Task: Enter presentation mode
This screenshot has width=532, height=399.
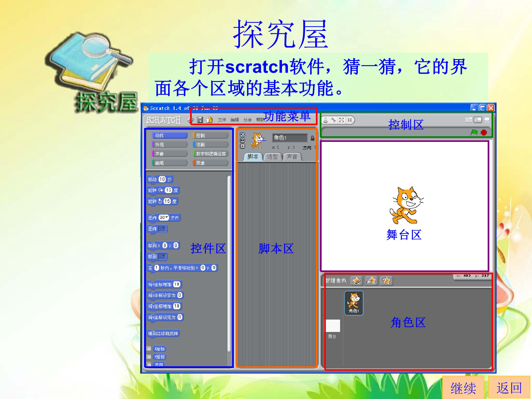Action: (x=487, y=120)
